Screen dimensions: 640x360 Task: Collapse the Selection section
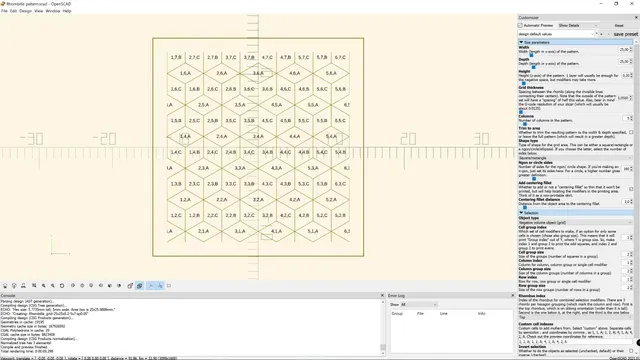point(521,213)
